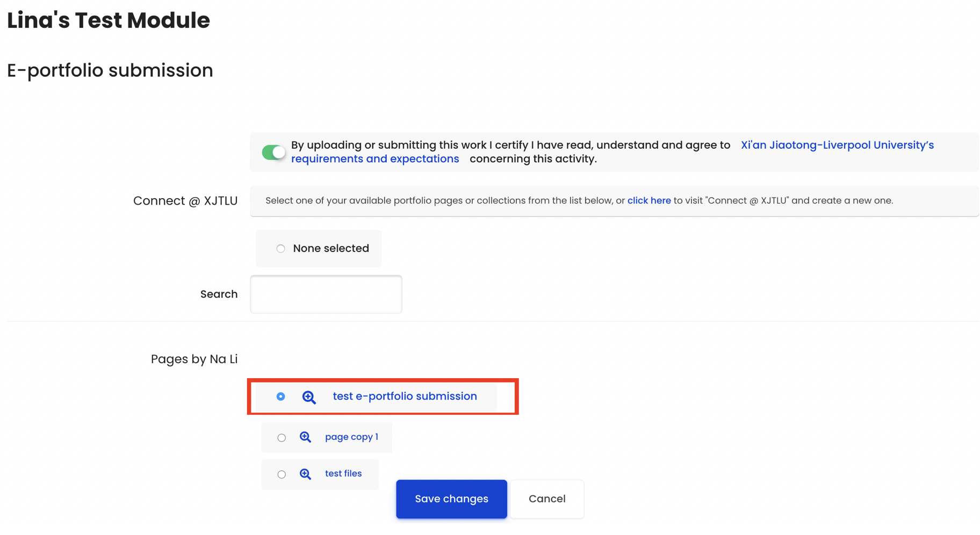Image resolution: width=980 pixels, height=535 pixels.
Task: Focus the Search input field
Action: click(x=326, y=294)
